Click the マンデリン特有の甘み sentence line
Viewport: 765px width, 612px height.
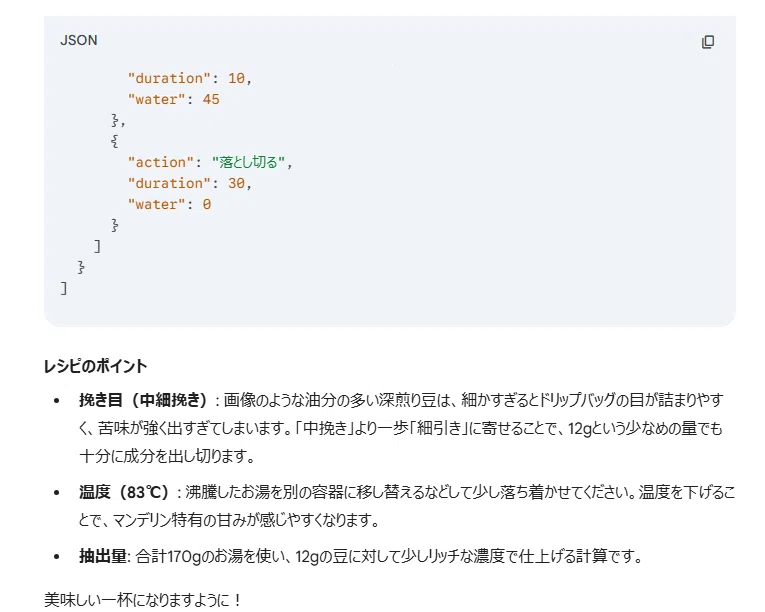(229, 520)
